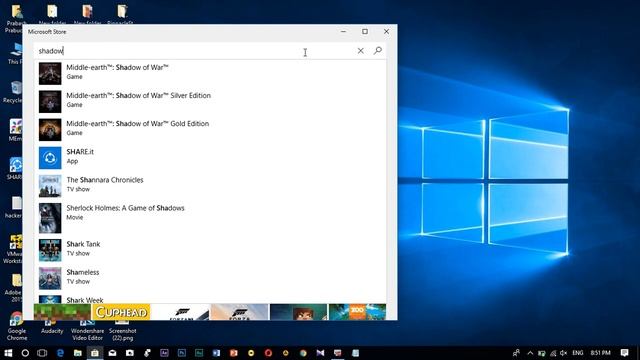Viewport: 640px width, 360px height.
Task: Open the Windows Start menu
Action: (8, 353)
